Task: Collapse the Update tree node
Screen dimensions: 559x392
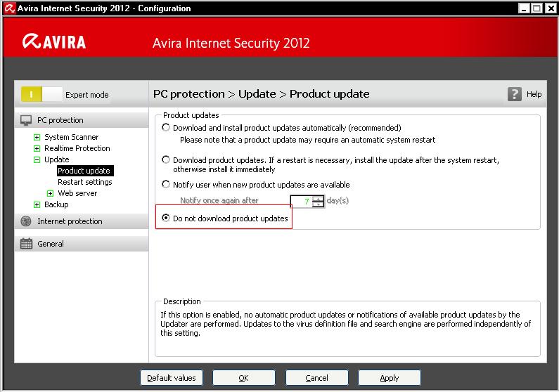Action: 37,160
